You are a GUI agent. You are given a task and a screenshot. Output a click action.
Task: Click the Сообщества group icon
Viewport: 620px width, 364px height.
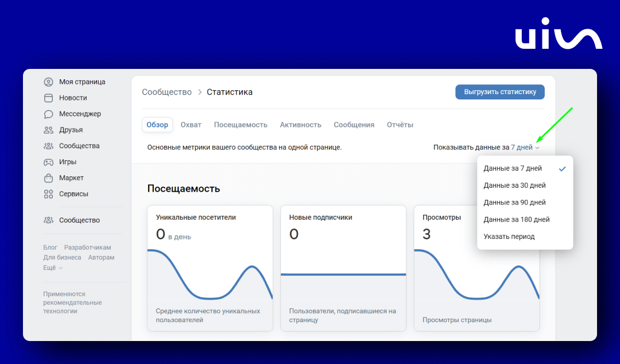click(x=48, y=146)
